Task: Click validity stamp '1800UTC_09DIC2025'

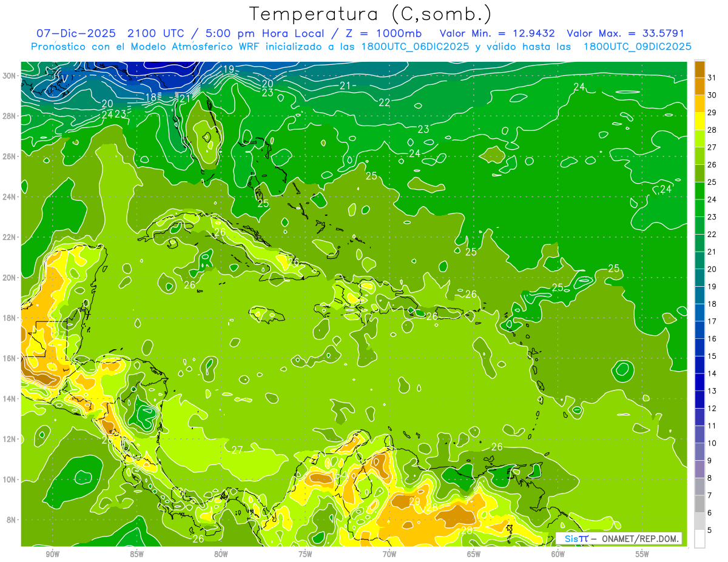Action: pyautogui.click(x=637, y=47)
